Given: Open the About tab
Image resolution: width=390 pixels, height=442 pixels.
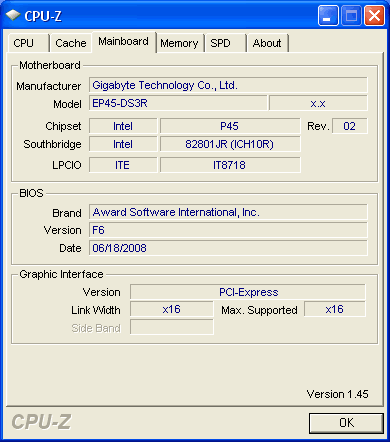Looking at the screenshot, I should [267, 43].
